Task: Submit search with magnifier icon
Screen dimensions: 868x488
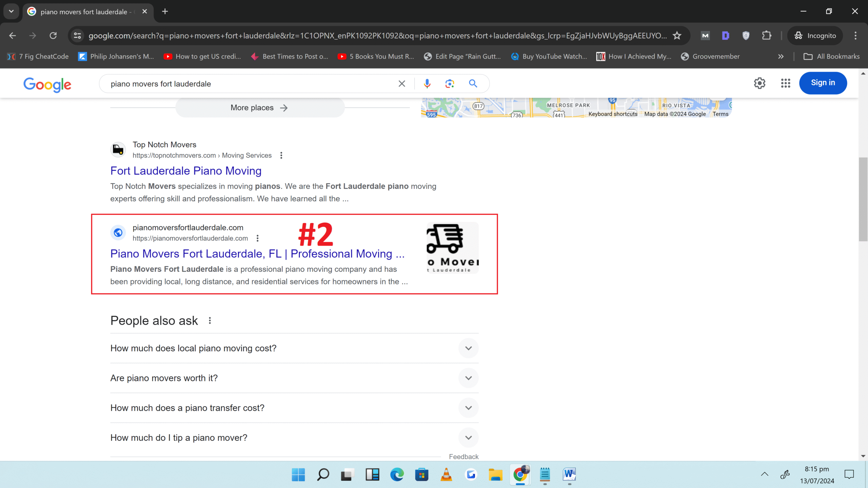Action: (x=473, y=84)
